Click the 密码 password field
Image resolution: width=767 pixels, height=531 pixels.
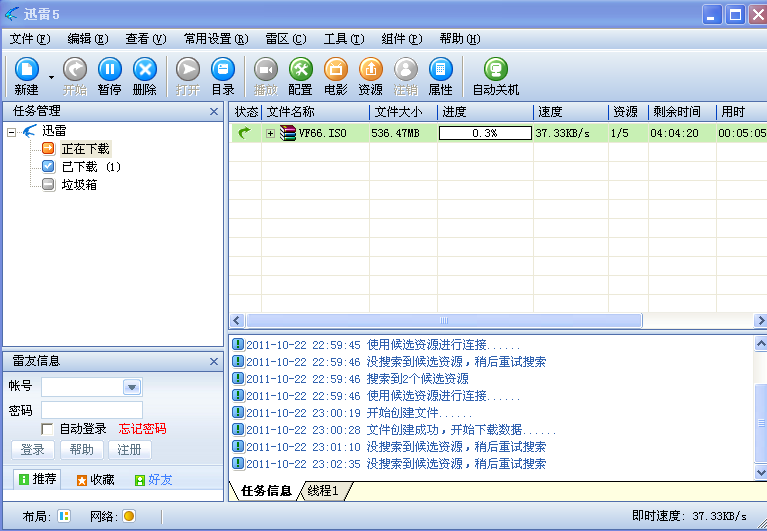coord(92,410)
